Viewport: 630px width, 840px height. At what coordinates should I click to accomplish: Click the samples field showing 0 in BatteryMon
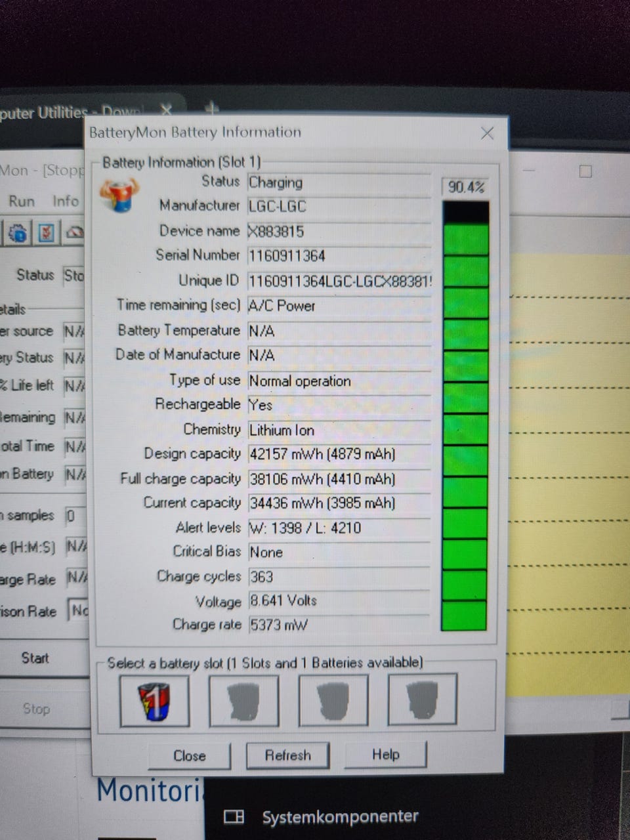[75, 516]
